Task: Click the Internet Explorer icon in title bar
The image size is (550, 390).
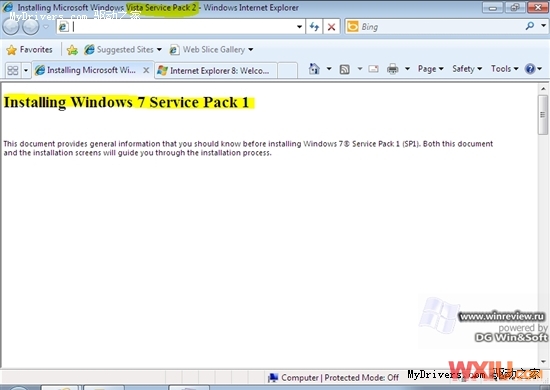Action: click(8, 7)
